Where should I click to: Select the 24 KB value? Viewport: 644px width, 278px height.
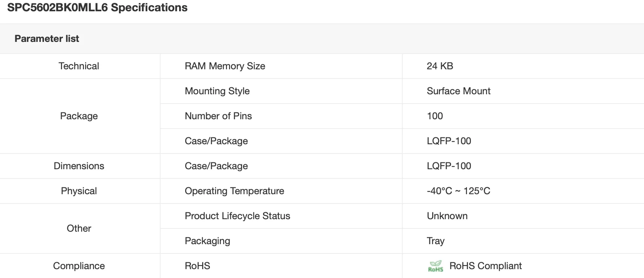[x=440, y=66]
